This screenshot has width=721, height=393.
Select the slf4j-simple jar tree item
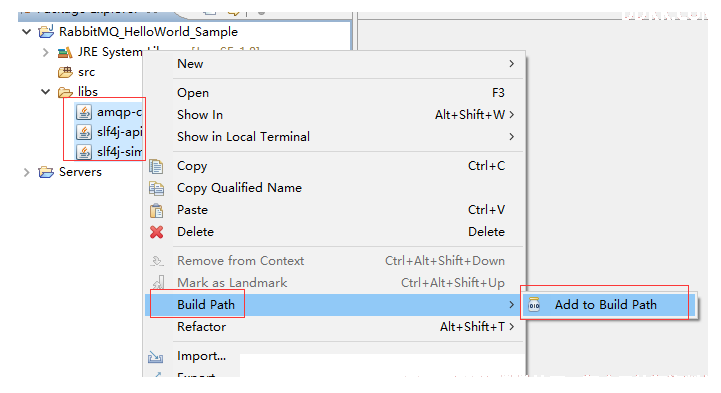click(109, 152)
